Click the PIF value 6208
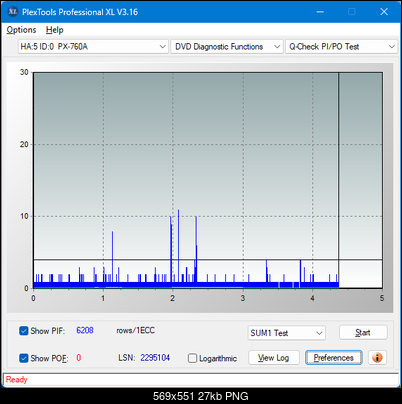Viewport: 402px width, 404px height. pyautogui.click(x=85, y=330)
